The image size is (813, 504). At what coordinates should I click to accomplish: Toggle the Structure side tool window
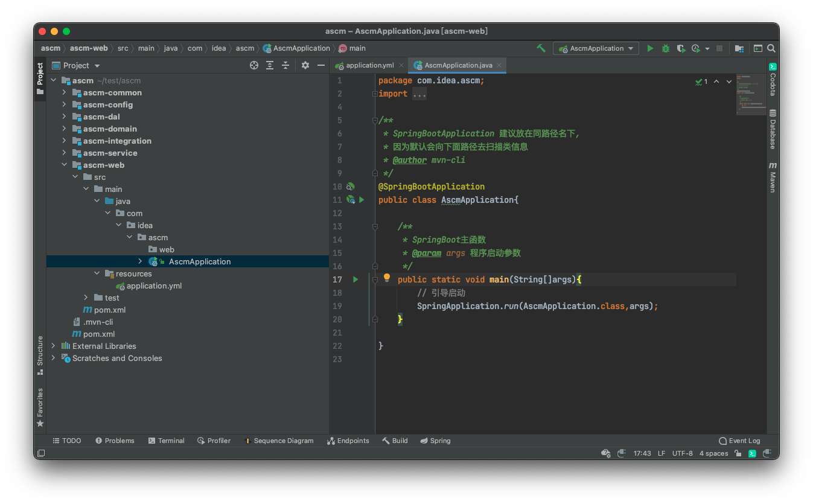tap(40, 356)
